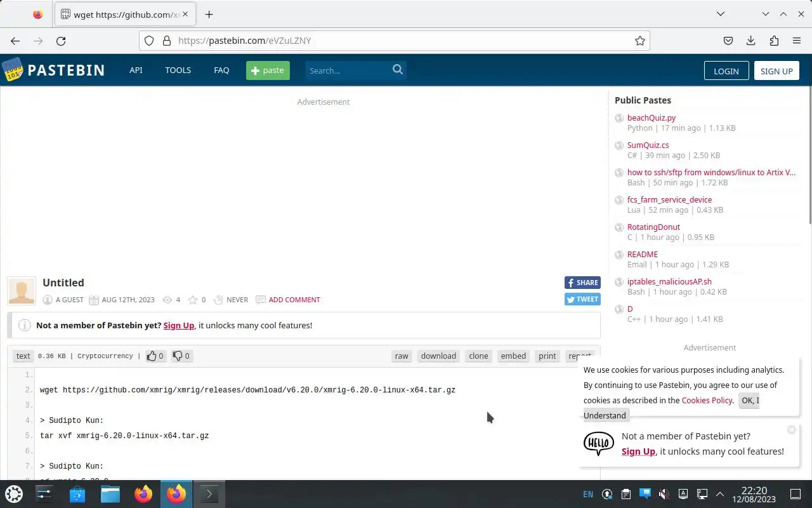Click the favorite star next to paste stats
The width and height of the screenshot is (812, 508).
click(x=193, y=300)
